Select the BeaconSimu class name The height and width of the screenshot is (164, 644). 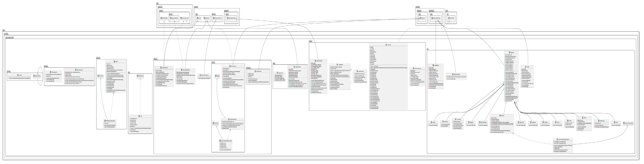(259, 71)
